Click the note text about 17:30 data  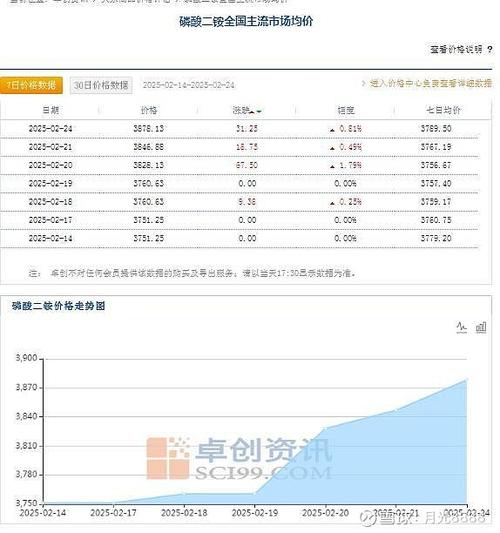coord(193,273)
